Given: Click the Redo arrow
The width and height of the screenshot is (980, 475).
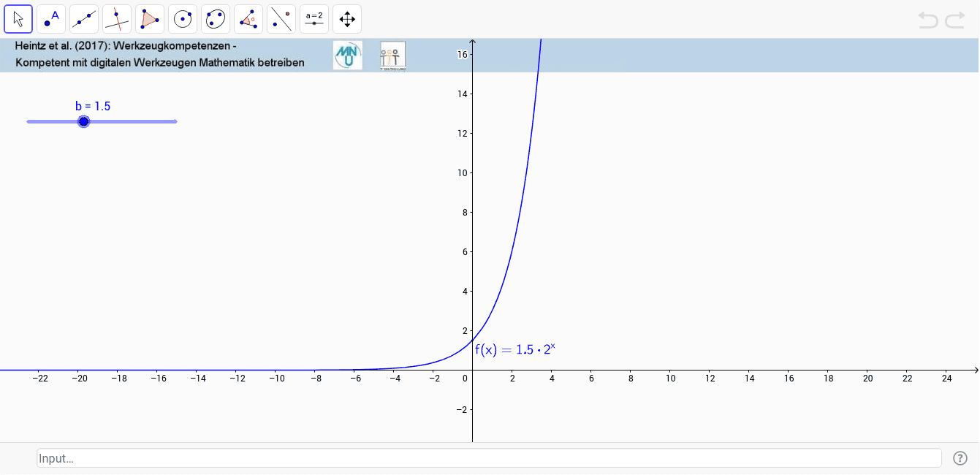Looking at the screenshot, I should pos(955,20).
